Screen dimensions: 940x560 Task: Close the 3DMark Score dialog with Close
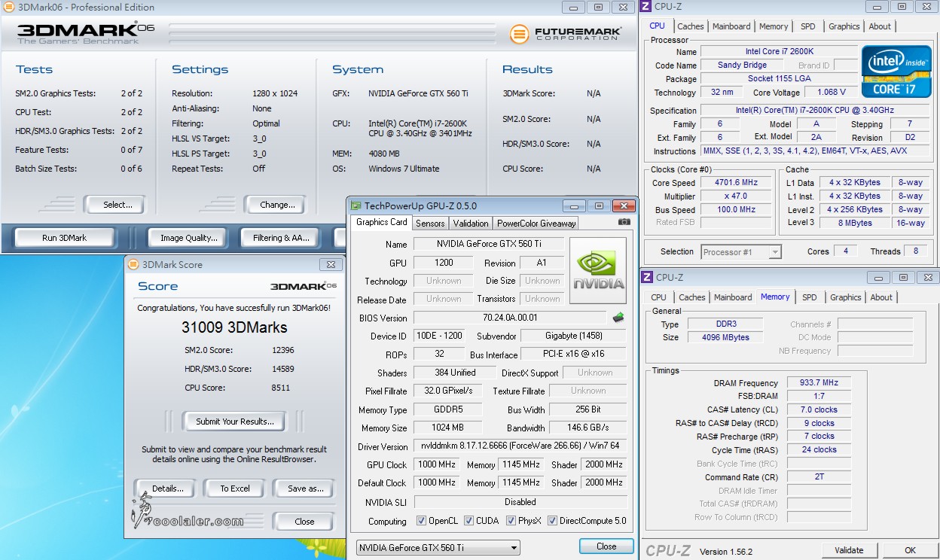point(304,521)
